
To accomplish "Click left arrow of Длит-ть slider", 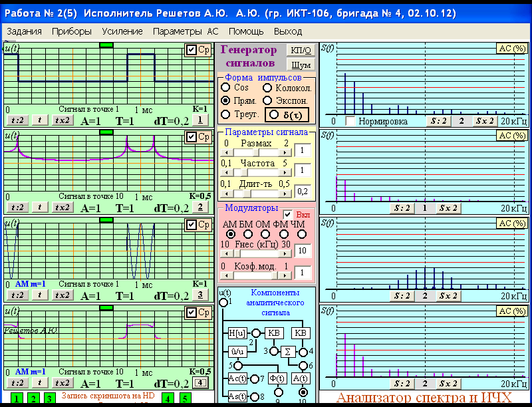I will coord(225,194).
